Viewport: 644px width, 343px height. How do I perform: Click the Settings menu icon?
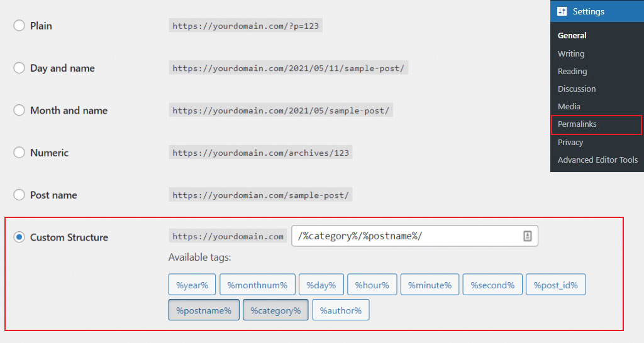click(562, 11)
